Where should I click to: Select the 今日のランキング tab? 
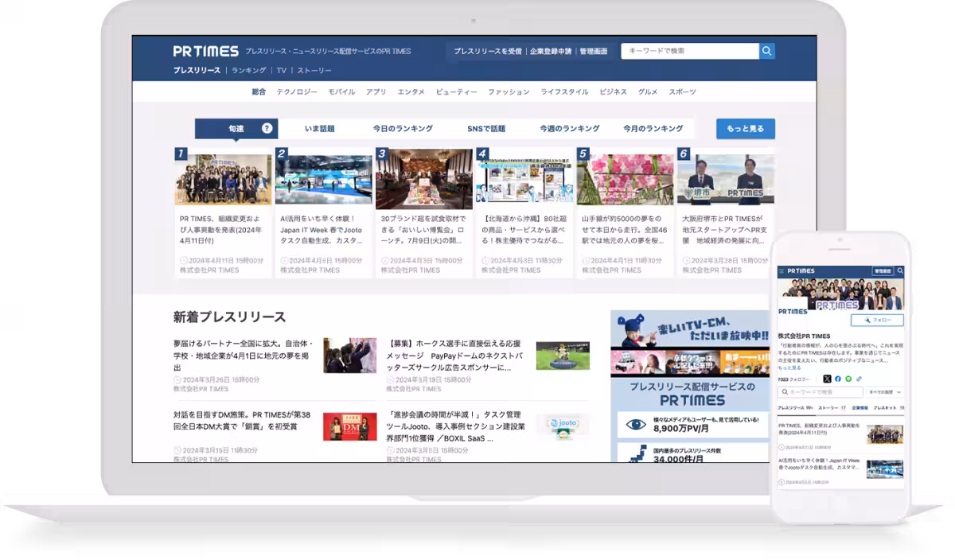tap(403, 128)
